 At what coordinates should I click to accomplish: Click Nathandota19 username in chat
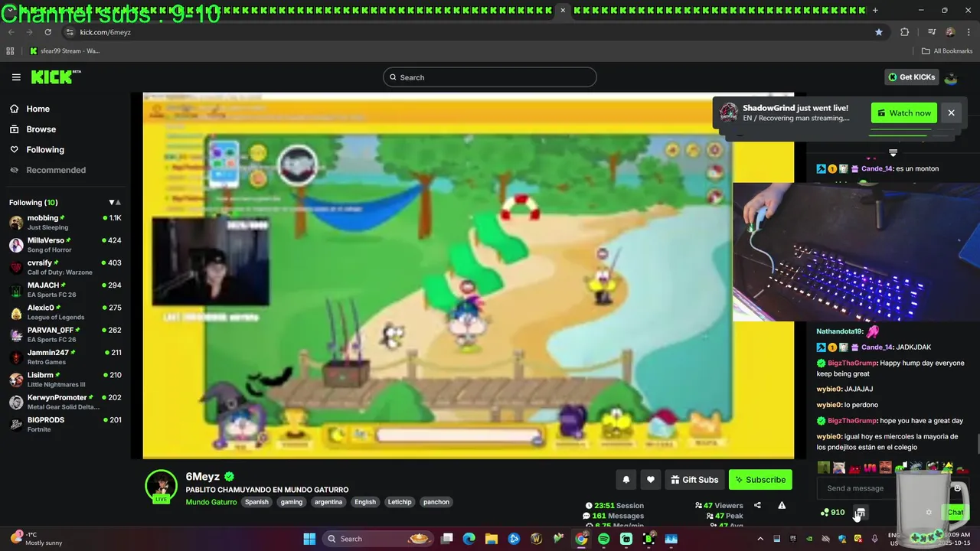[x=839, y=331]
